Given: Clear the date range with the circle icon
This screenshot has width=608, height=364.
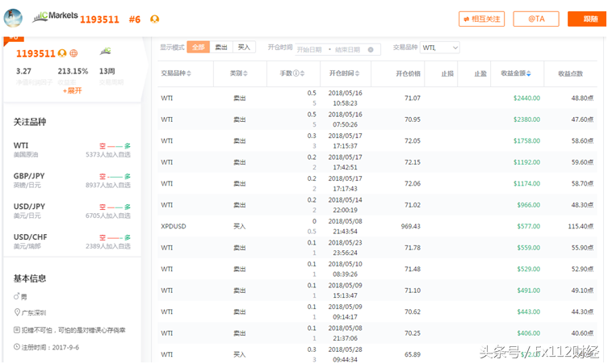Looking at the screenshot, I should [x=371, y=49].
